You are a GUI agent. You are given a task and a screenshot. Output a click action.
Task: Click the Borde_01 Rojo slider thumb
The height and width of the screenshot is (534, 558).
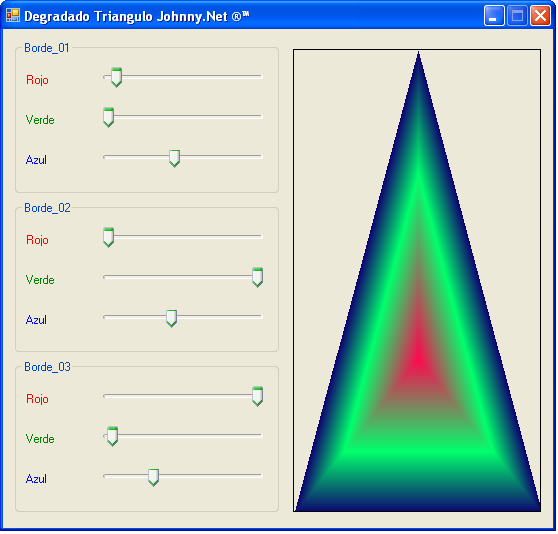tap(116, 77)
